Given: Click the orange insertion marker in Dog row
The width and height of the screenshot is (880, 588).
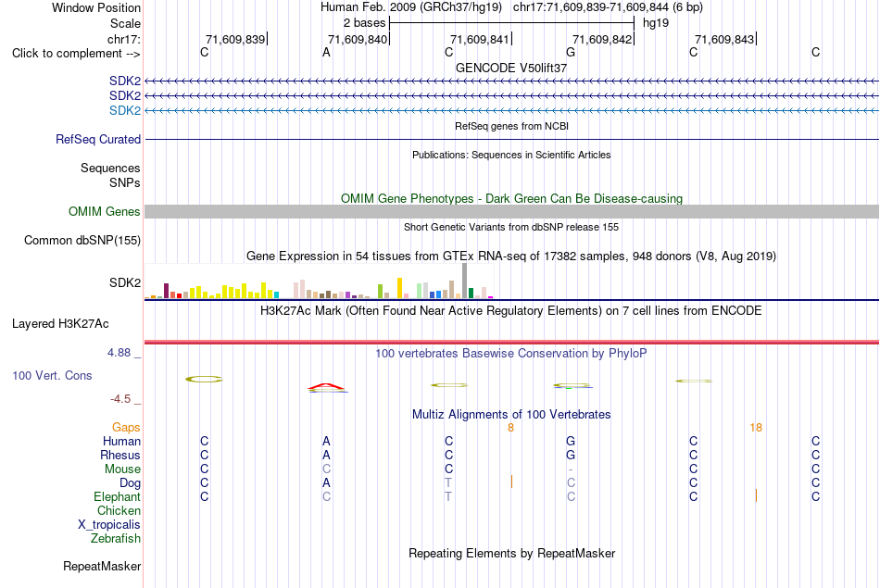Looking at the screenshot, I should [x=511, y=482].
